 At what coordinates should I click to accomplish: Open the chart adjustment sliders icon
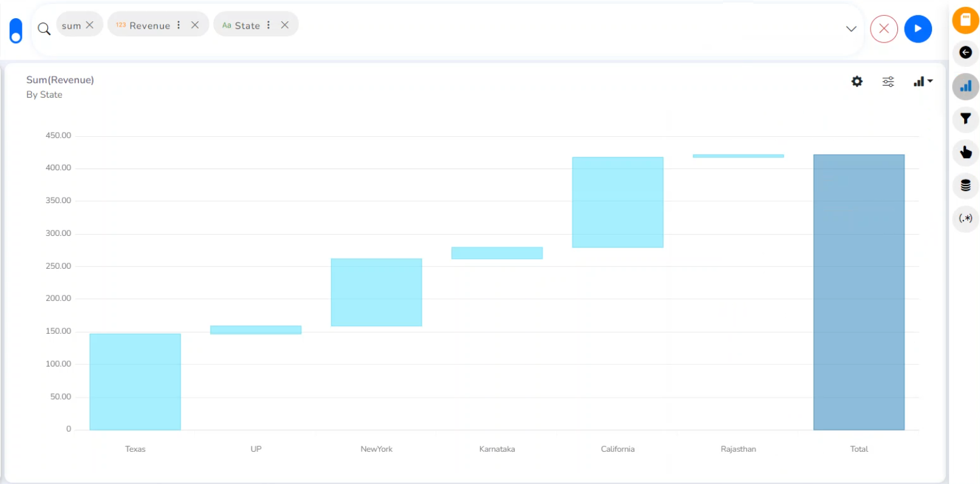point(888,81)
